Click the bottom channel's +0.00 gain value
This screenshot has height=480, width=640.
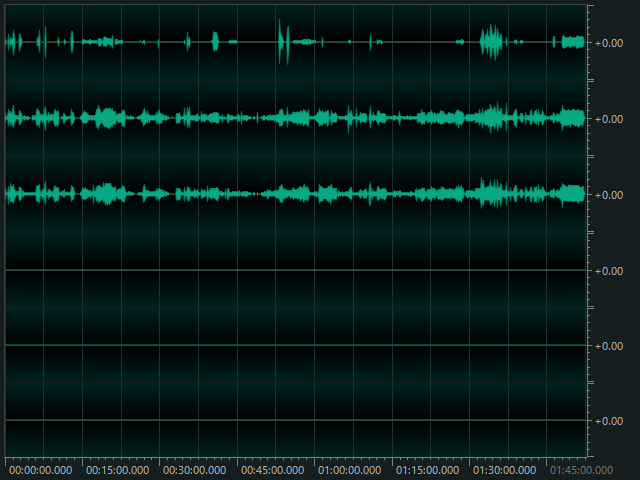609,421
